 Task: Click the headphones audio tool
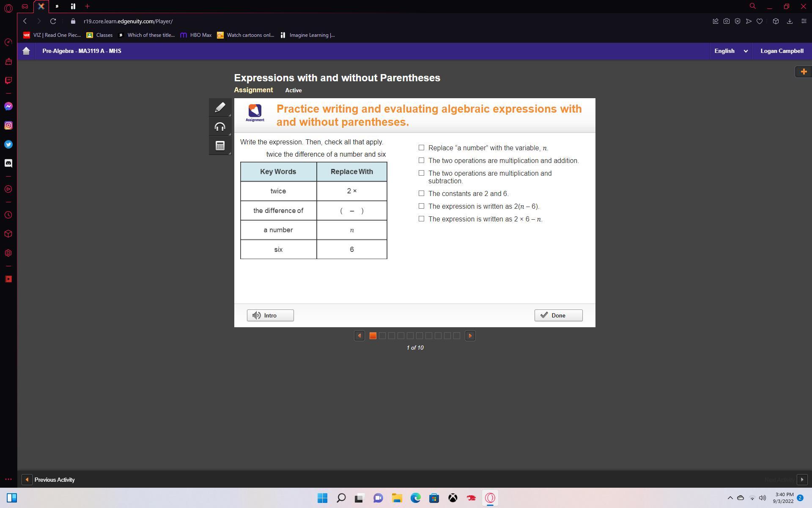pyautogui.click(x=220, y=127)
